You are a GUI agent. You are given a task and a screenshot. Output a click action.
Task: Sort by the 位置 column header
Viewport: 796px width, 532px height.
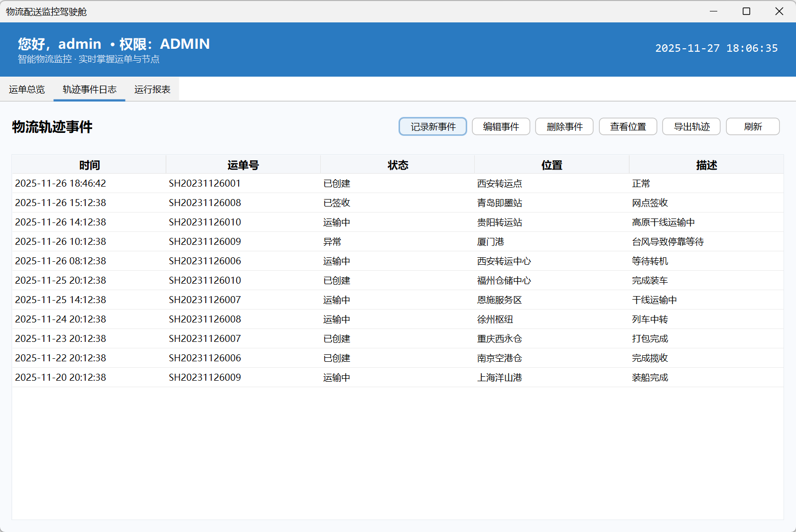[x=552, y=165]
